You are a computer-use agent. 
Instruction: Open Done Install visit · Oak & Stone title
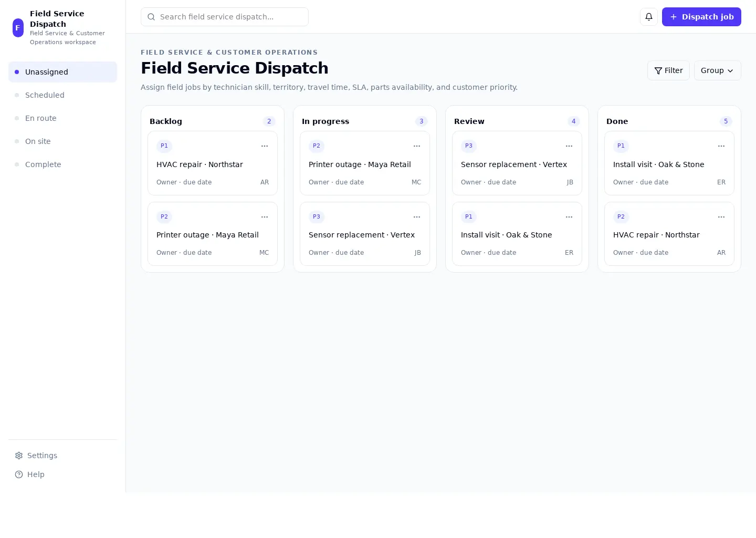[659, 164]
